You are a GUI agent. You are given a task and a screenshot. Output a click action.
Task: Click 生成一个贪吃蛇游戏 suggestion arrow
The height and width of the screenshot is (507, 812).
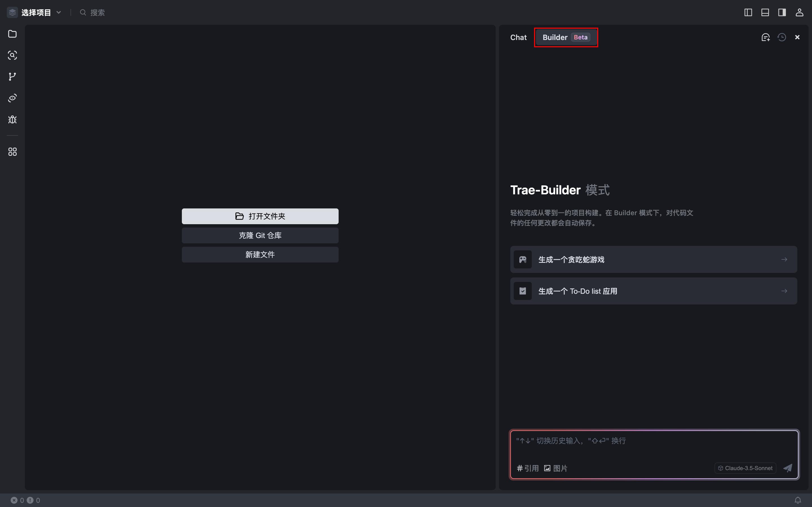click(x=785, y=259)
